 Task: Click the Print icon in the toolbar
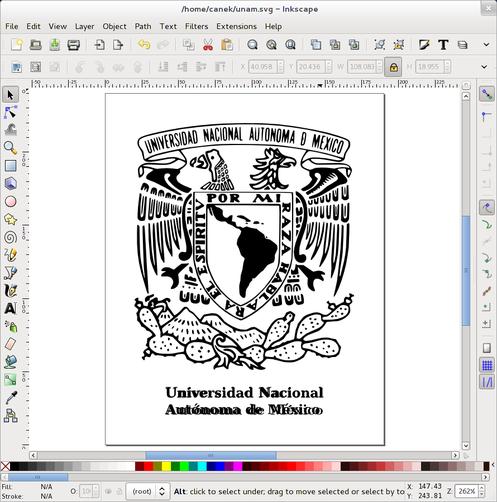74,44
